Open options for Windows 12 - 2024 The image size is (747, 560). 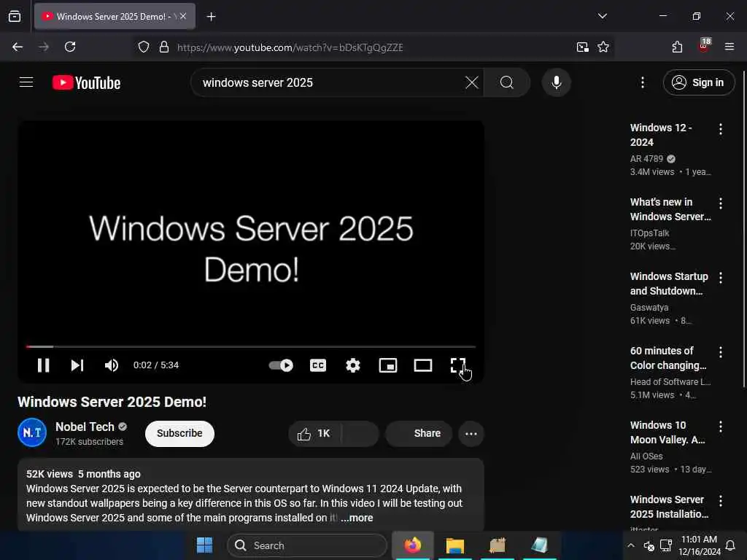[720, 128]
